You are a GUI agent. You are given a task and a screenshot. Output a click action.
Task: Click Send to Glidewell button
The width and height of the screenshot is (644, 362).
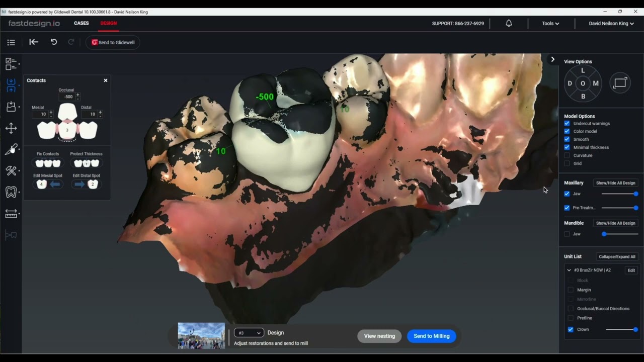[x=113, y=42]
